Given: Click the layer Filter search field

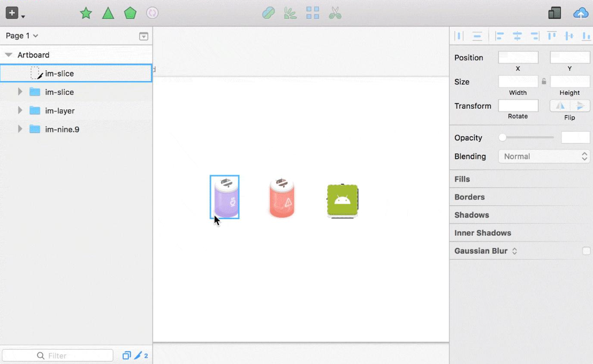Looking at the screenshot, I should coord(58,355).
